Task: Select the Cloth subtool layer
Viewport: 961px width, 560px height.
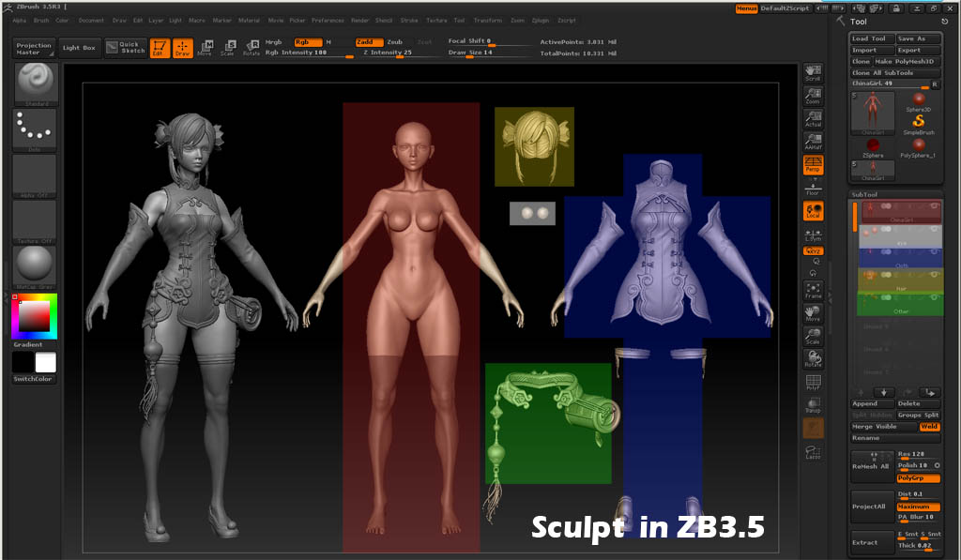Action: pyautogui.click(x=900, y=258)
